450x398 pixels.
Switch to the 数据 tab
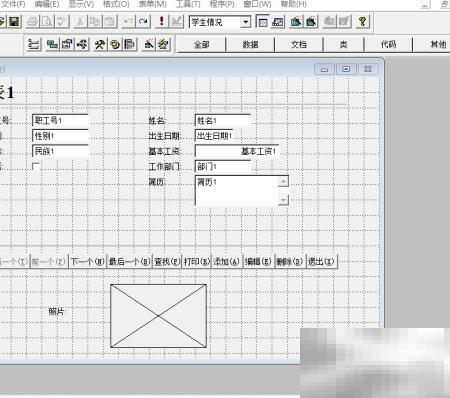point(250,44)
